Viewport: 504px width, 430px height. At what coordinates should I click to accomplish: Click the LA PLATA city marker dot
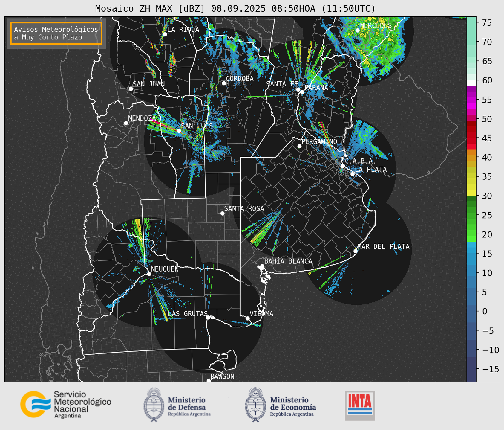click(353, 174)
